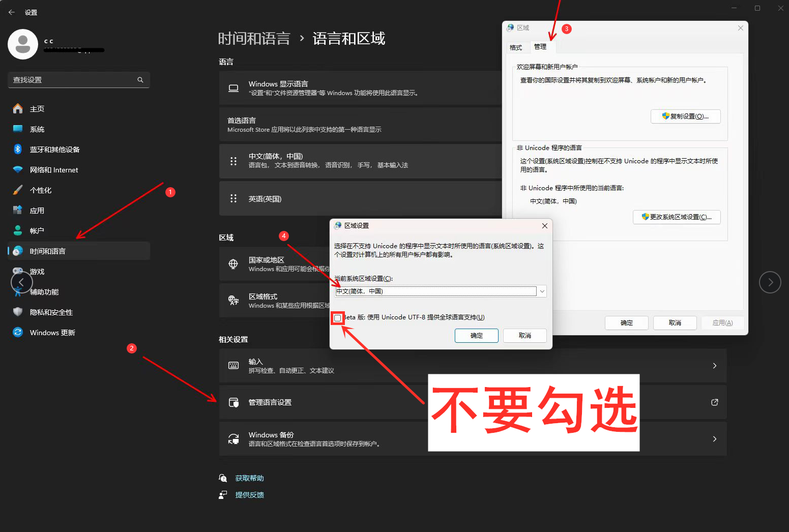This screenshot has width=789, height=532.
Task: Click the 提供反馈 person icon
Action: (x=223, y=495)
